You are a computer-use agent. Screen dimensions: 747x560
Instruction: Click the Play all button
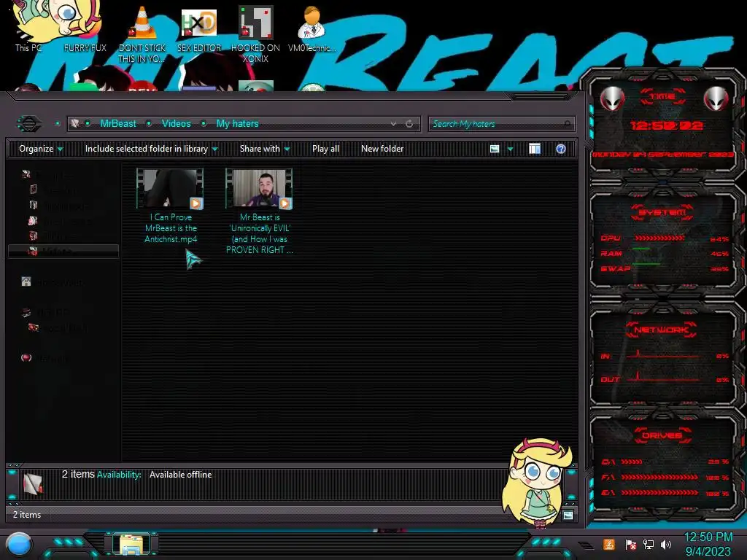[x=326, y=149]
